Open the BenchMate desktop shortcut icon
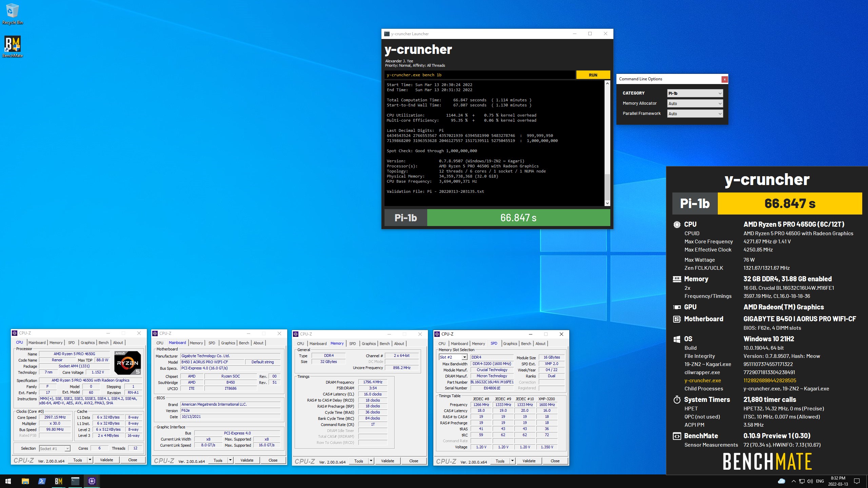Viewport: 868px width, 488px height. [x=12, y=47]
